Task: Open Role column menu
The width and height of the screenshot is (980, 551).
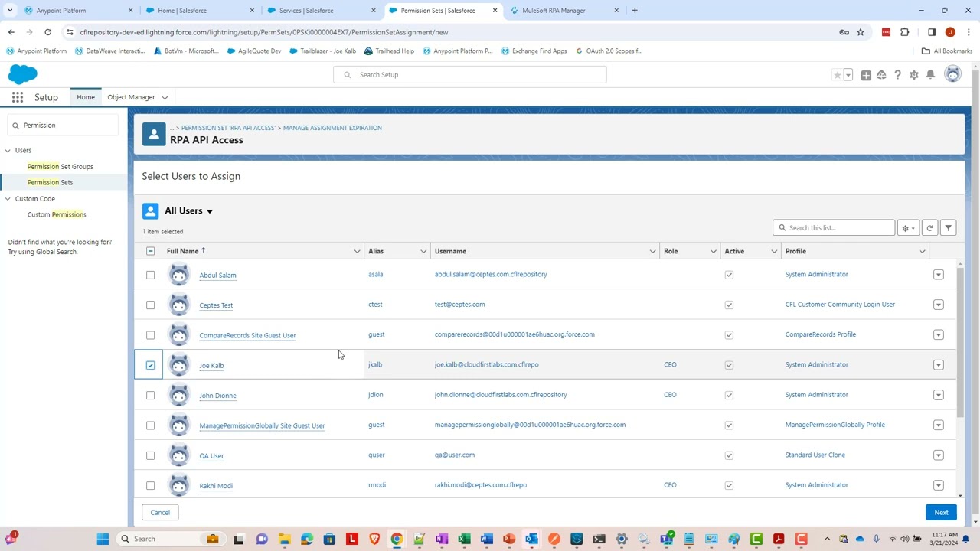Action: coord(713,251)
